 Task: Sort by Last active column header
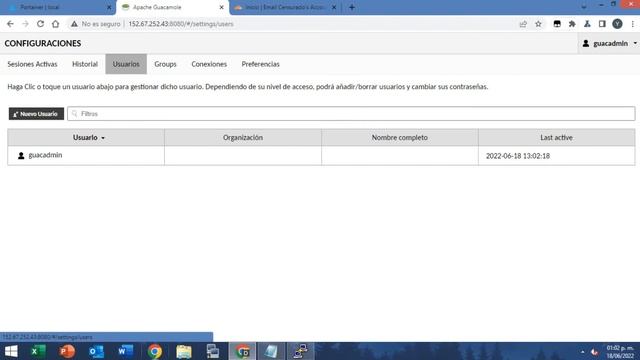point(556,138)
